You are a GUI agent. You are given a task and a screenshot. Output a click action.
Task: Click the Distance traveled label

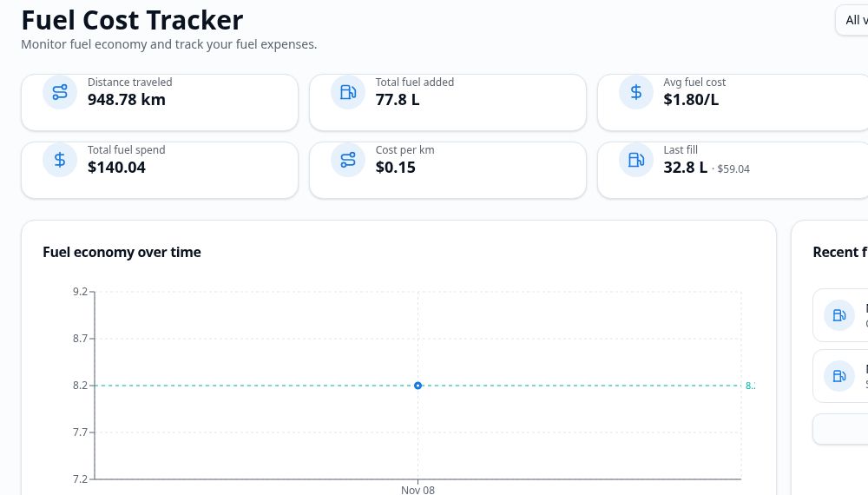tap(129, 82)
